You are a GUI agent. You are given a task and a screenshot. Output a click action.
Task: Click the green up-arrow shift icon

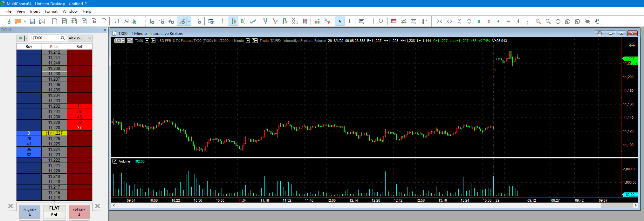(479, 21)
